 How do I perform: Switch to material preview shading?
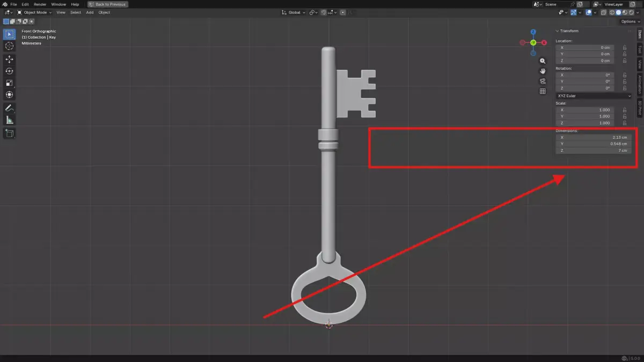[x=625, y=12]
